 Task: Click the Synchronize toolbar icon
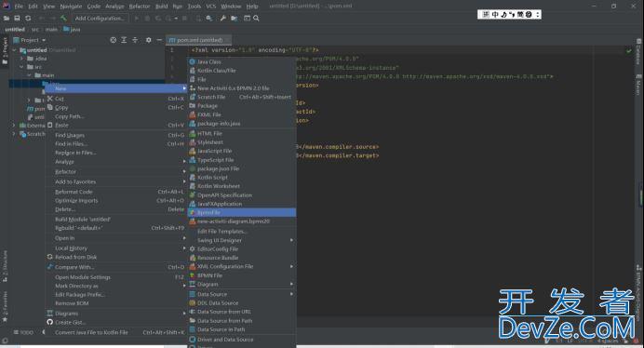pyautogui.click(x=28, y=18)
